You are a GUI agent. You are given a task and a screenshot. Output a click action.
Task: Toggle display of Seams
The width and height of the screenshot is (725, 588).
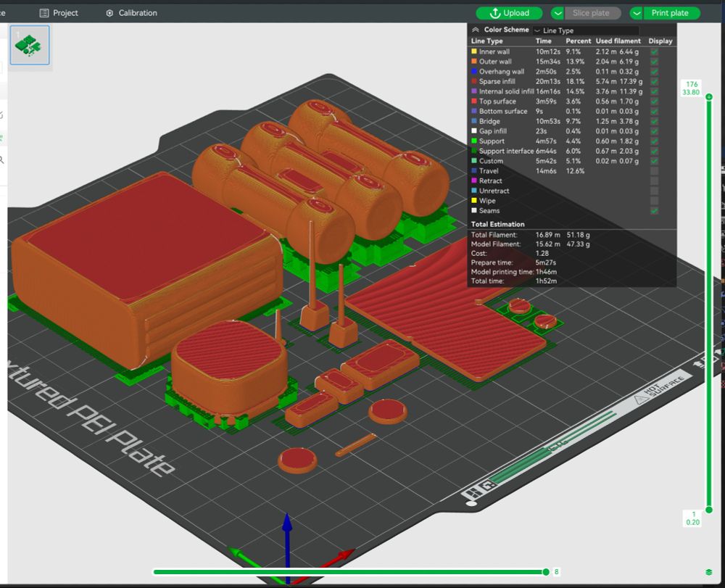654,211
